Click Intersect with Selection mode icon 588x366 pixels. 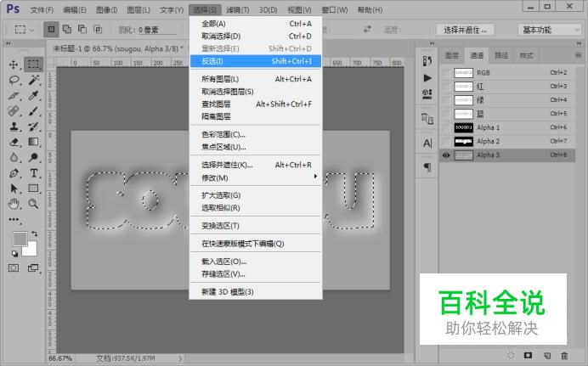(x=98, y=29)
